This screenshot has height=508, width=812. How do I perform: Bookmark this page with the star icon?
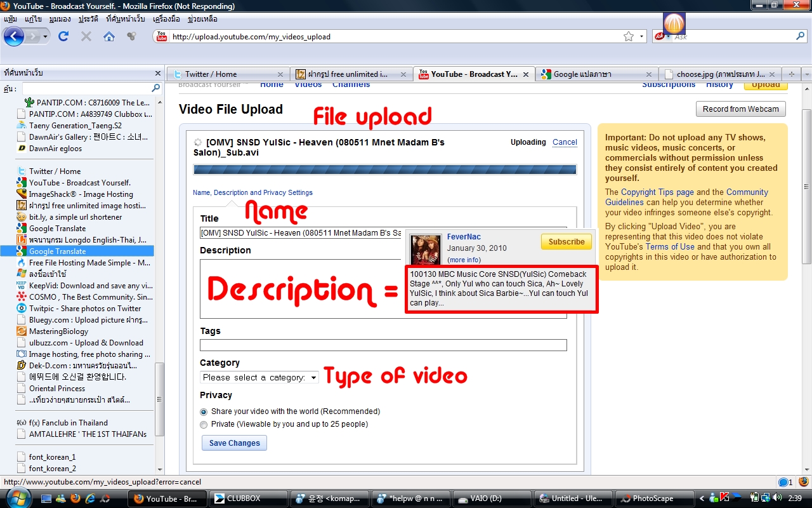coord(629,36)
